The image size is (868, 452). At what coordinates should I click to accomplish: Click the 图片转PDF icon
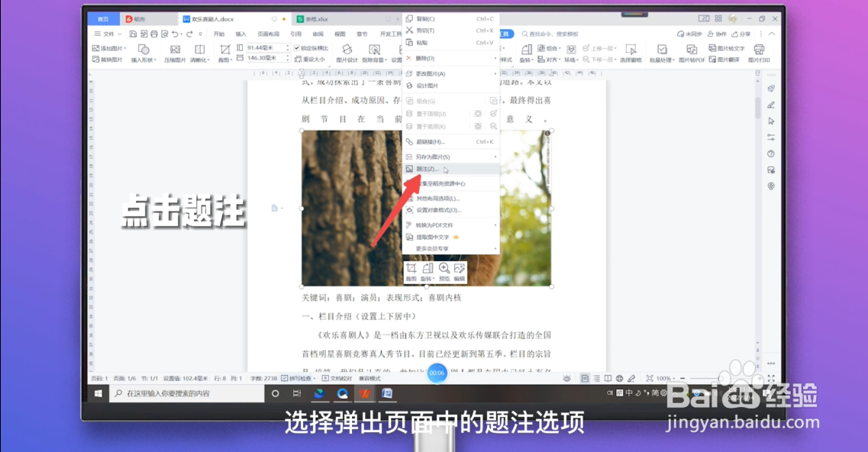[x=692, y=53]
